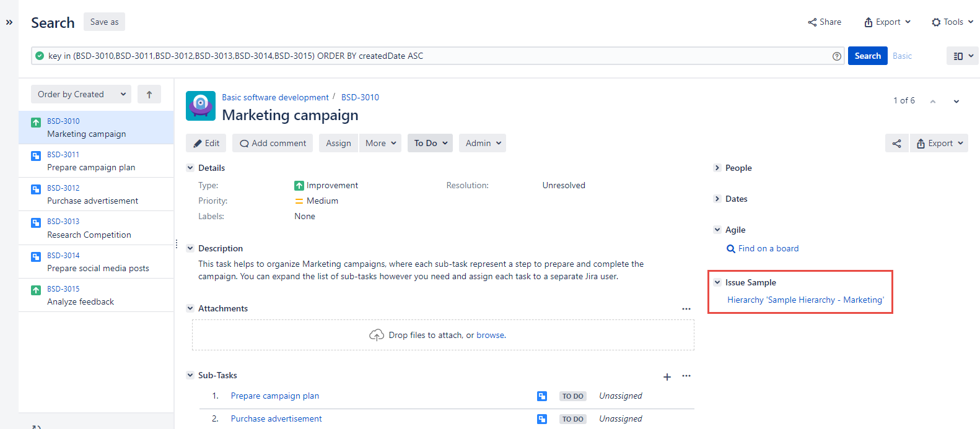Expand the collapsed sidebar with double chevron

(9, 22)
